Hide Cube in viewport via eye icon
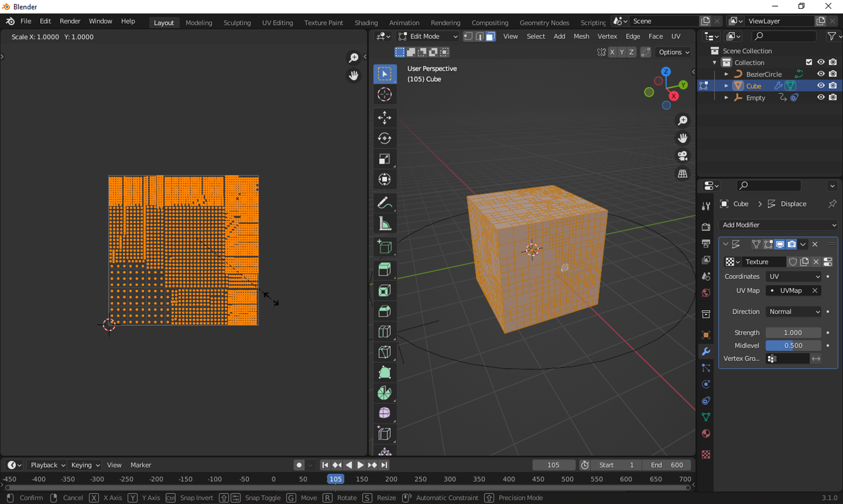This screenshot has width=843, height=504. pos(821,86)
